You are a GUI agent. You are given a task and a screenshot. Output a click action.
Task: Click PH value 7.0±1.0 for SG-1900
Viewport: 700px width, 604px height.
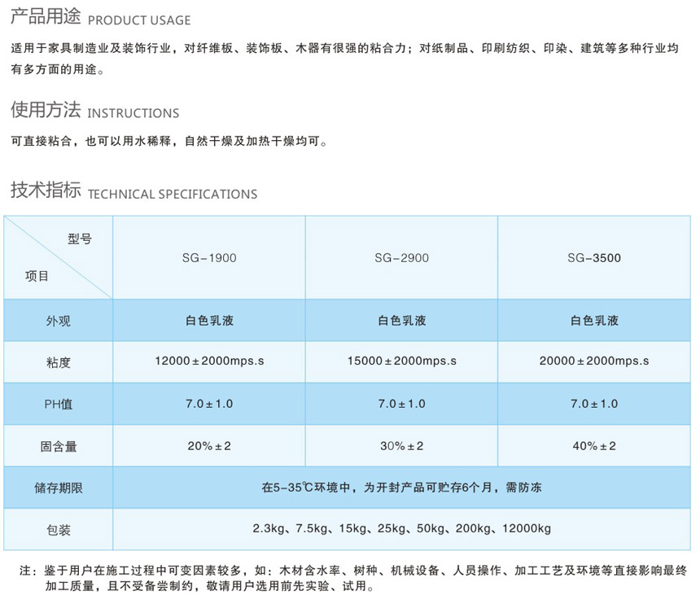(x=209, y=404)
